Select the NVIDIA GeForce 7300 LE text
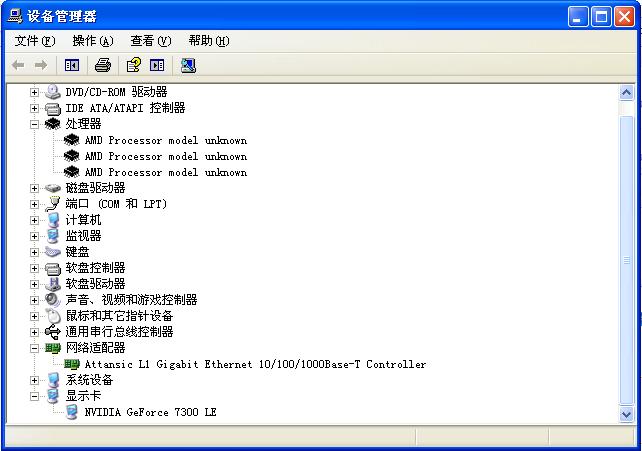This screenshot has width=642, height=451. pos(150,412)
